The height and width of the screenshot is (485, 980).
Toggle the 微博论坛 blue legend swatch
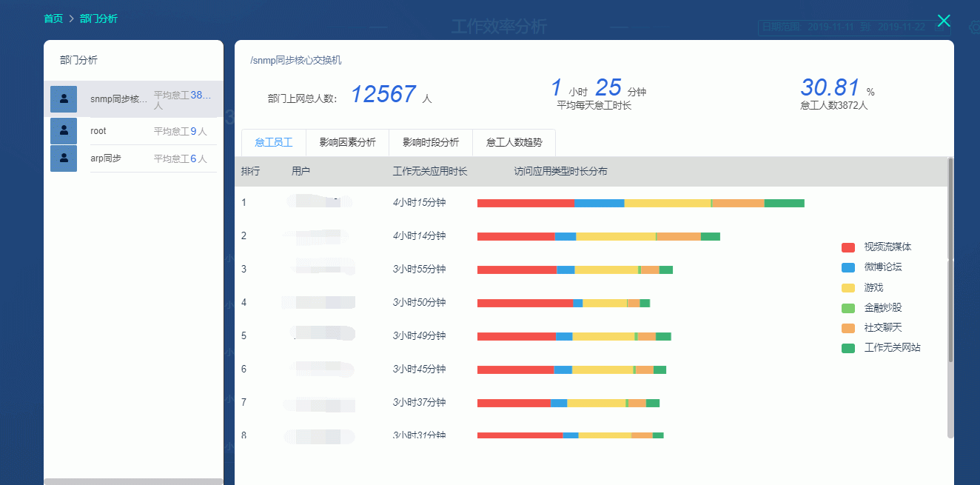pyautogui.click(x=848, y=267)
